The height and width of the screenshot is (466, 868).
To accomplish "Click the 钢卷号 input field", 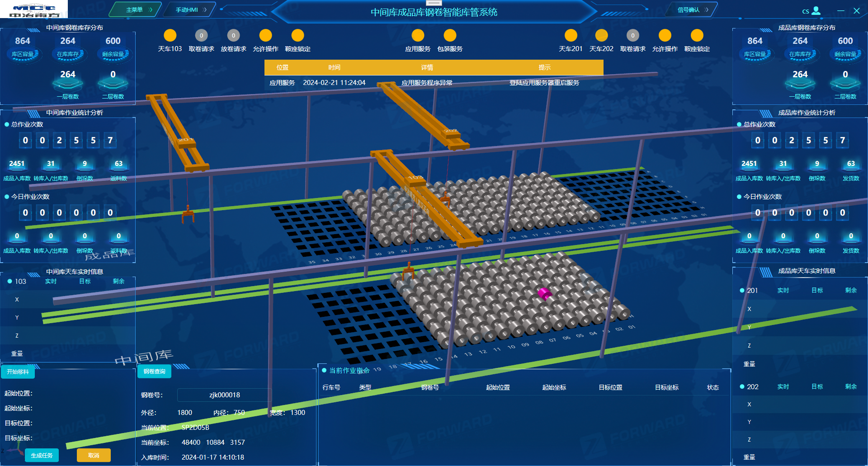I will [x=224, y=395].
